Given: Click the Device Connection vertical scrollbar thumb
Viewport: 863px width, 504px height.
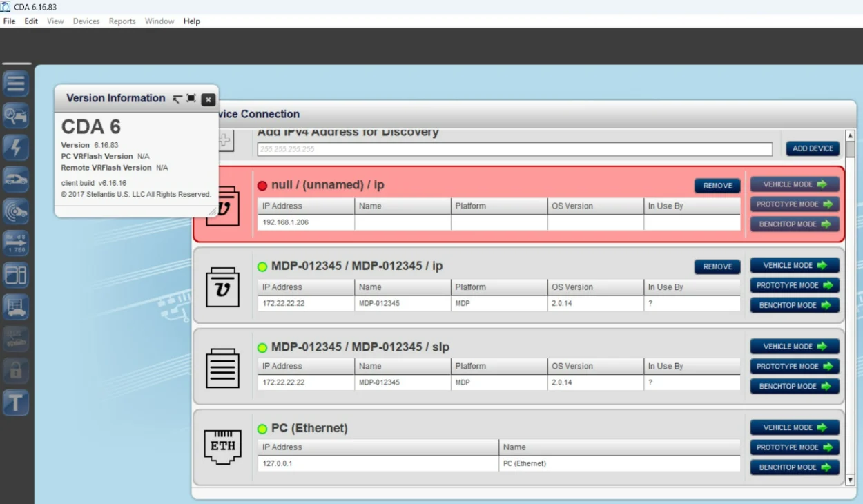Looking at the screenshot, I should coord(850,149).
